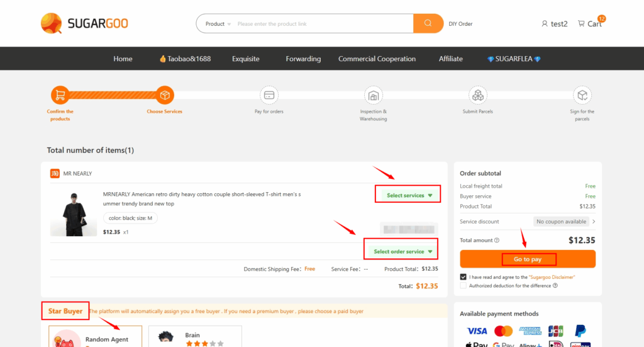Click the orange search magnifier button
The height and width of the screenshot is (347, 644).
tap(428, 23)
